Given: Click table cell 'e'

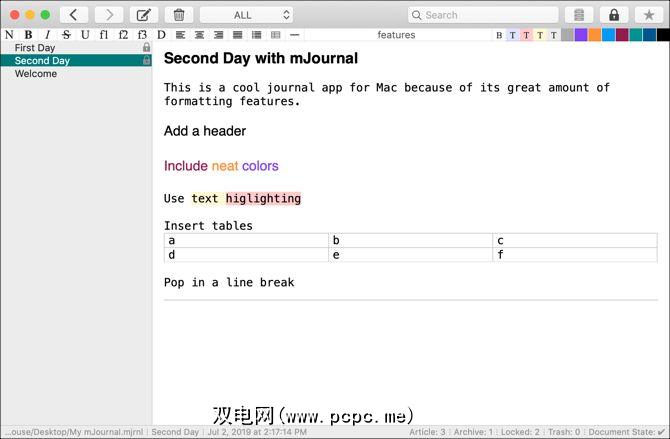Looking at the screenshot, I should pos(410,255).
